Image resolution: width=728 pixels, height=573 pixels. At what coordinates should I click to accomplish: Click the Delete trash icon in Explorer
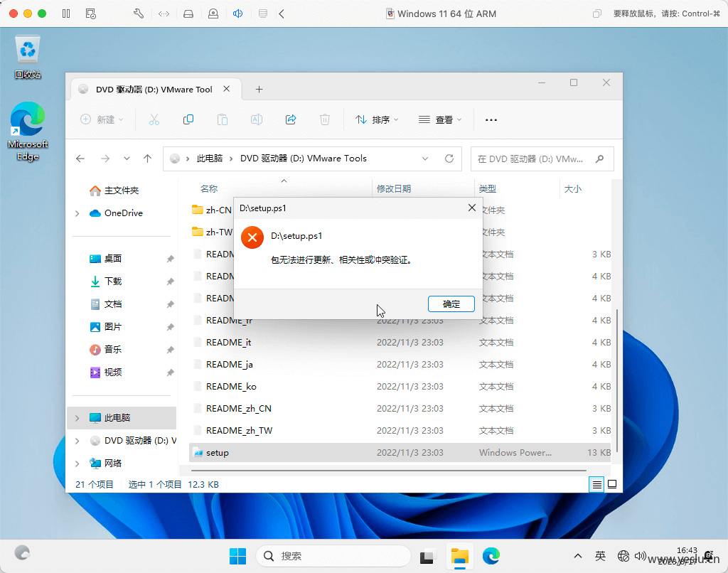pos(324,120)
